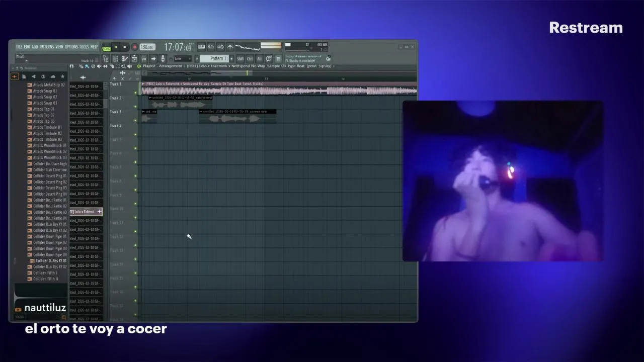644x362 pixels.
Task: Select highlighted Lolo x Fakemink clip in picker
Action: coord(86,212)
